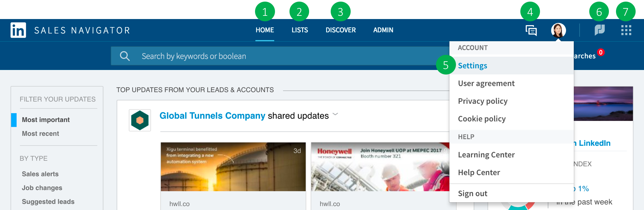Screen dimensions: 644x210
Task: Click the first hwll.co link text
Action: [179, 204]
